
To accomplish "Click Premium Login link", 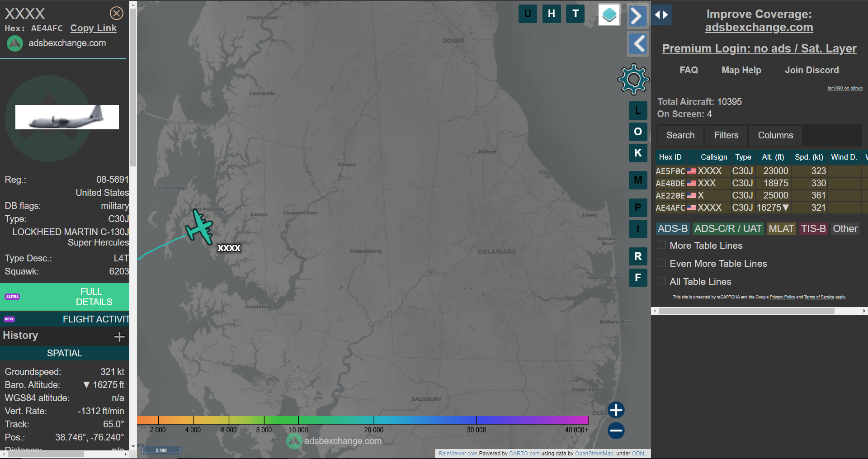I will [x=759, y=48].
